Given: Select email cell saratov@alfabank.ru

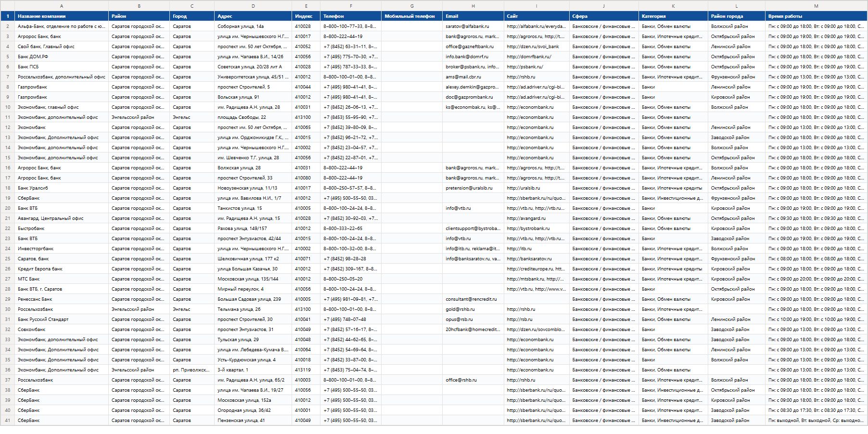Looking at the screenshot, I should (x=473, y=26).
